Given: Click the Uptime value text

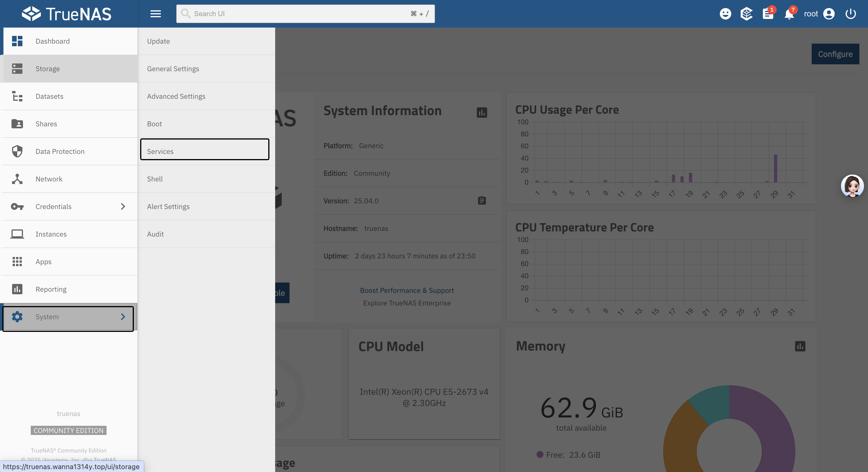Looking at the screenshot, I should point(415,256).
